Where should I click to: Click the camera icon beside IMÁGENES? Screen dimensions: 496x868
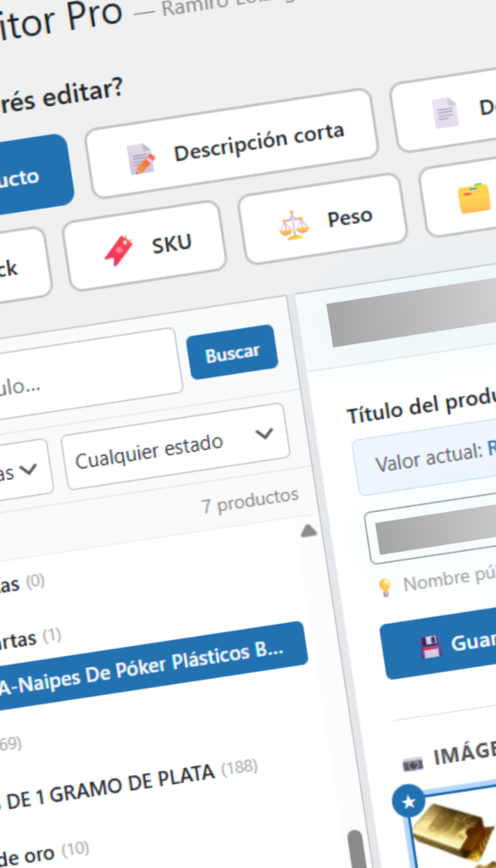[412, 765]
